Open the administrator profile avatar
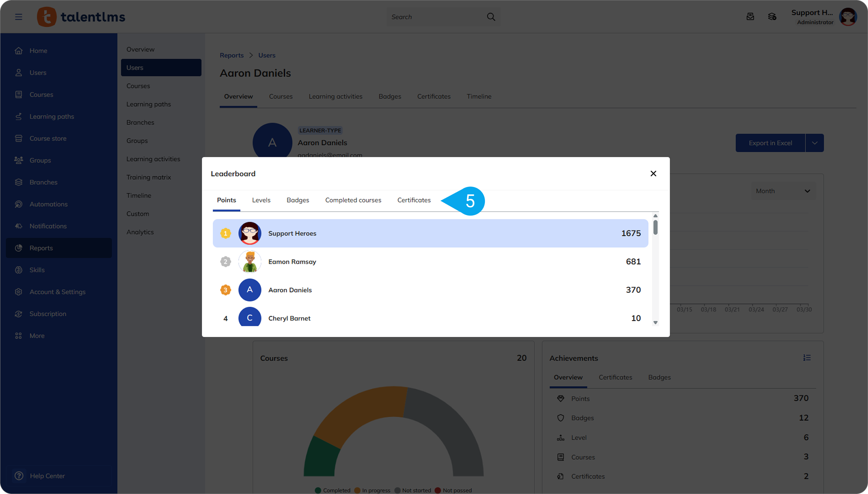 pyautogui.click(x=848, y=17)
